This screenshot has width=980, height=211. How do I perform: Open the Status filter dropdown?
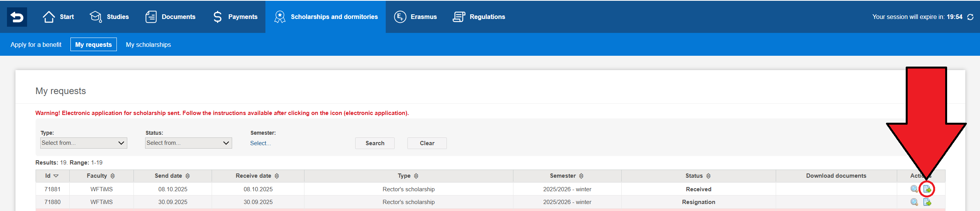tap(188, 143)
